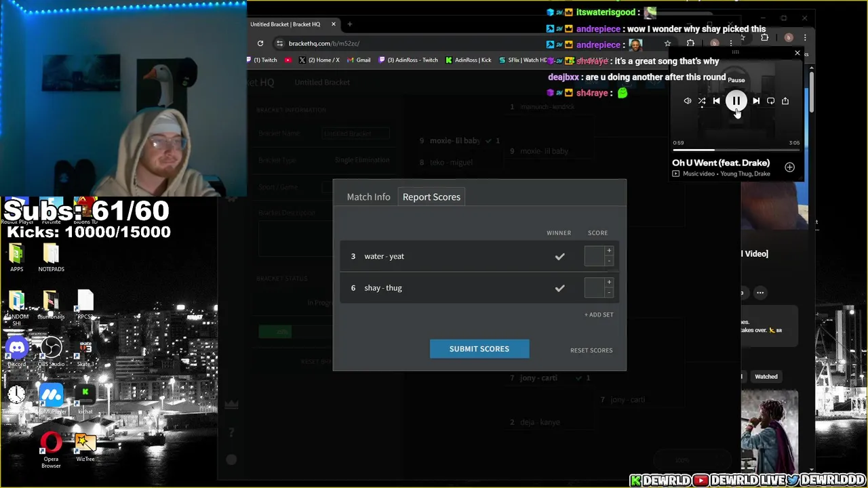Select the Report Scores tab
The image size is (868, 488).
click(431, 197)
